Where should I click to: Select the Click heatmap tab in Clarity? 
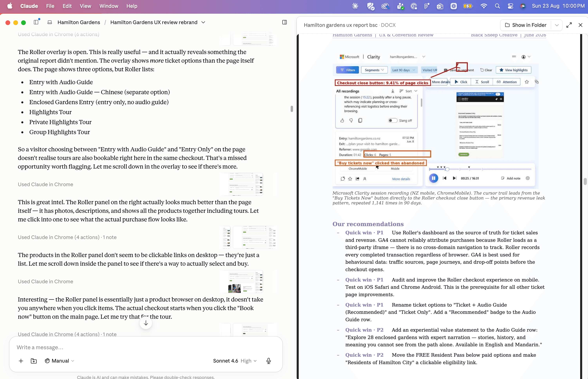[461, 82]
